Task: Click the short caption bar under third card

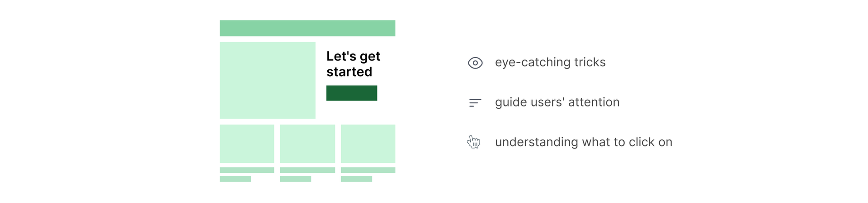Action: (x=356, y=179)
